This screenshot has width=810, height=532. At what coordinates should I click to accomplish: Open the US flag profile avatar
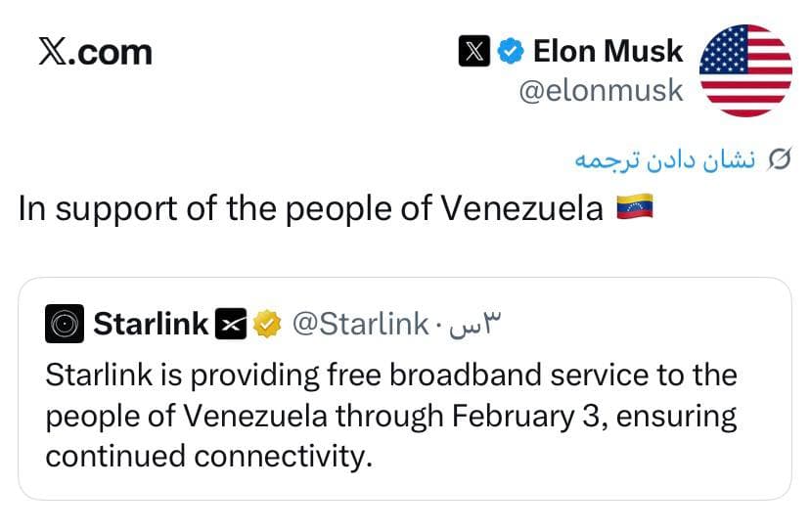click(x=747, y=71)
